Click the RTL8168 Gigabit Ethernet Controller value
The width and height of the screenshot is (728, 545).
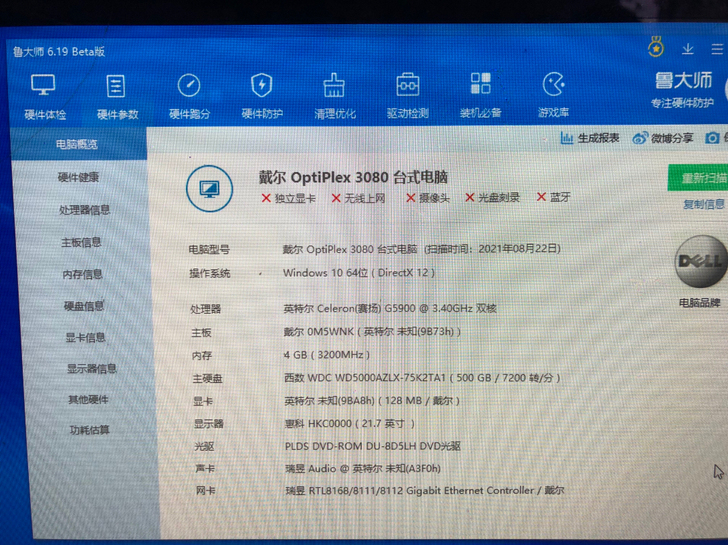click(425, 491)
